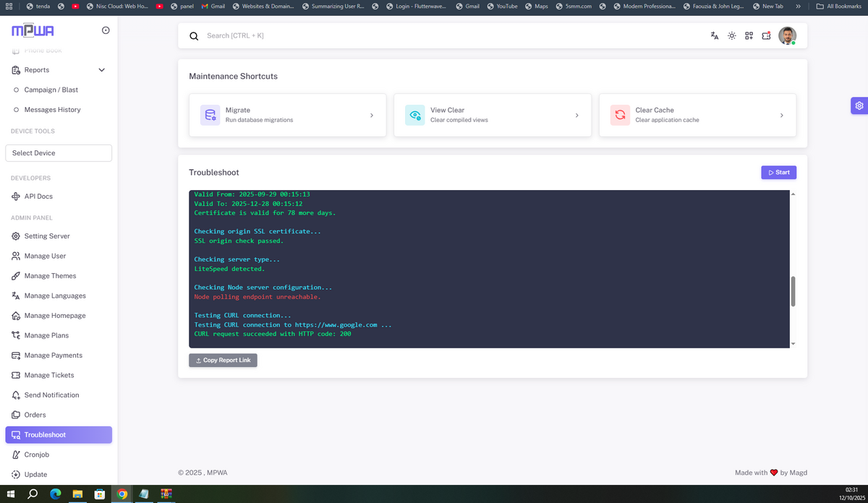Viewport: 868px width, 503px height.
Task: Open ticket notifications icon in header
Action: point(767,35)
